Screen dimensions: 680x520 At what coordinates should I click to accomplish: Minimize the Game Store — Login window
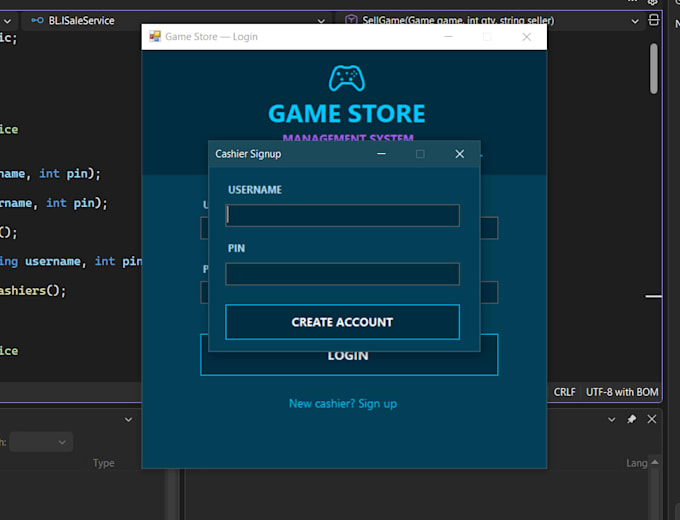(448, 37)
